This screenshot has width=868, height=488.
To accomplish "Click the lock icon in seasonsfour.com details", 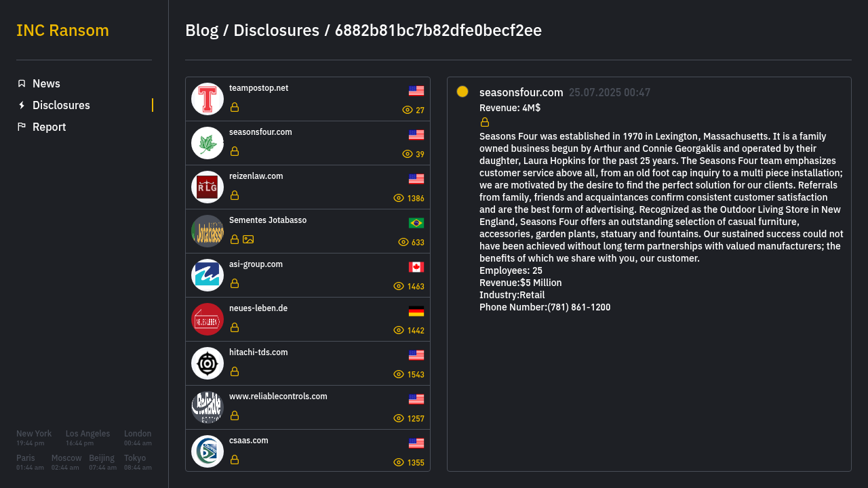I will click(x=485, y=122).
